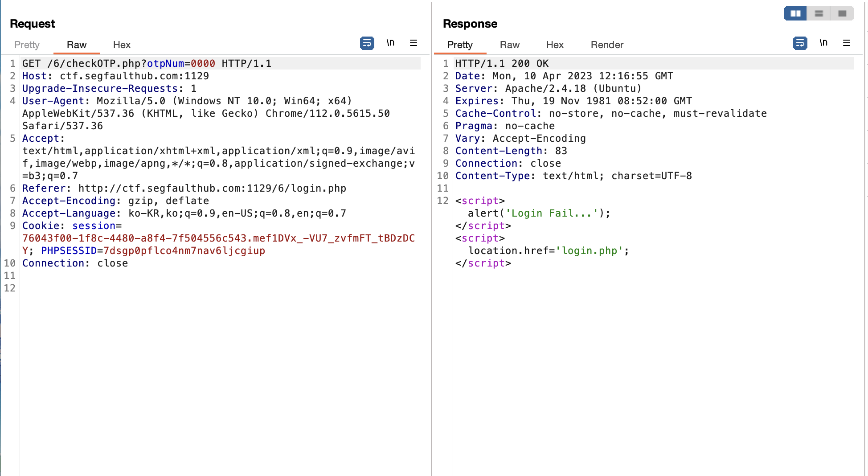Click the Referer URL login.php value
This screenshot has width=868, height=476.
(x=212, y=188)
